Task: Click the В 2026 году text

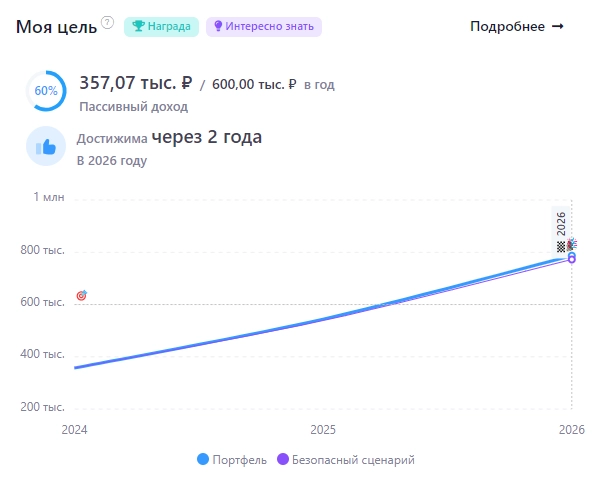Action: tap(112, 160)
